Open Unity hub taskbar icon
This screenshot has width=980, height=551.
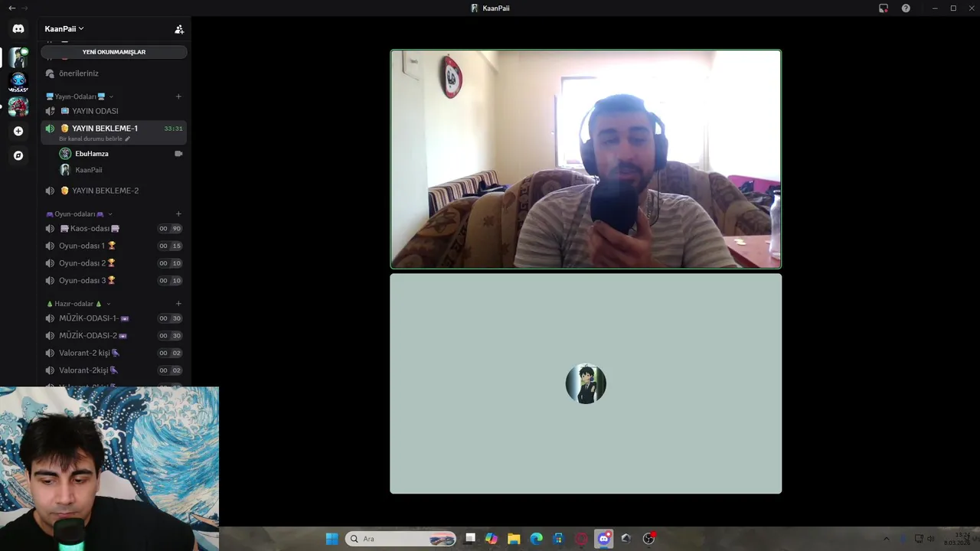626,539
